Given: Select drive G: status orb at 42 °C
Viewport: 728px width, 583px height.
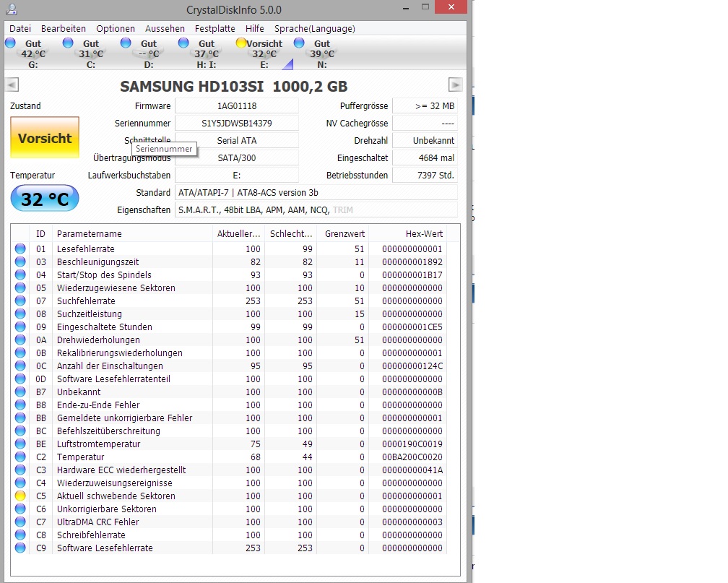Looking at the screenshot, I should pyautogui.click(x=10, y=43).
